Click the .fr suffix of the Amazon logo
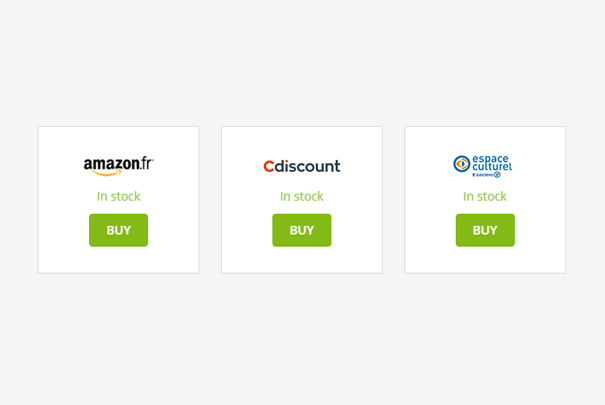 click(147, 164)
